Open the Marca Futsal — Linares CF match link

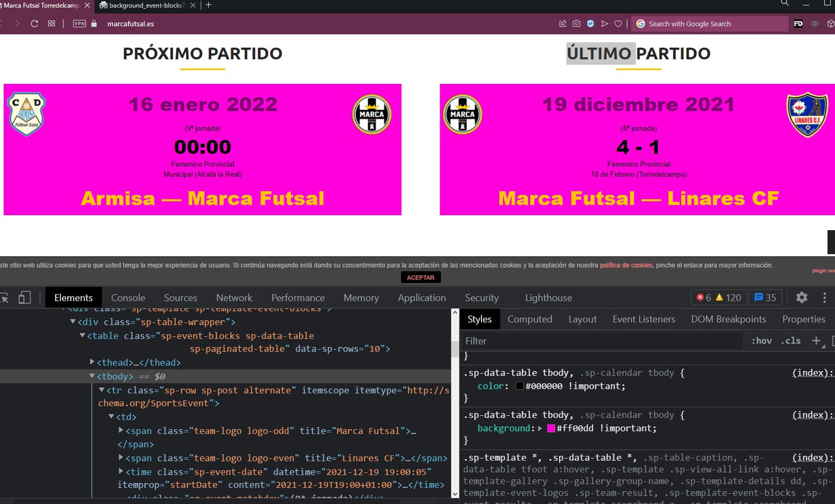point(639,198)
